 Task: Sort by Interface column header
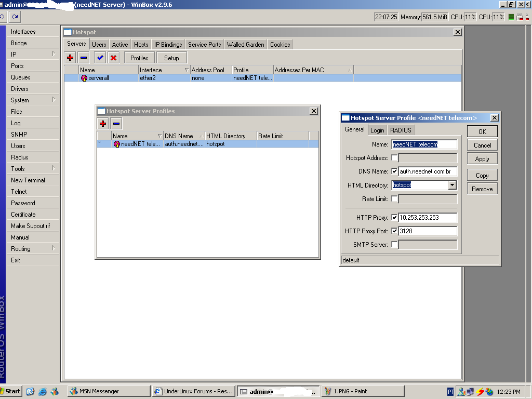pyautogui.click(x=164, y=70)
